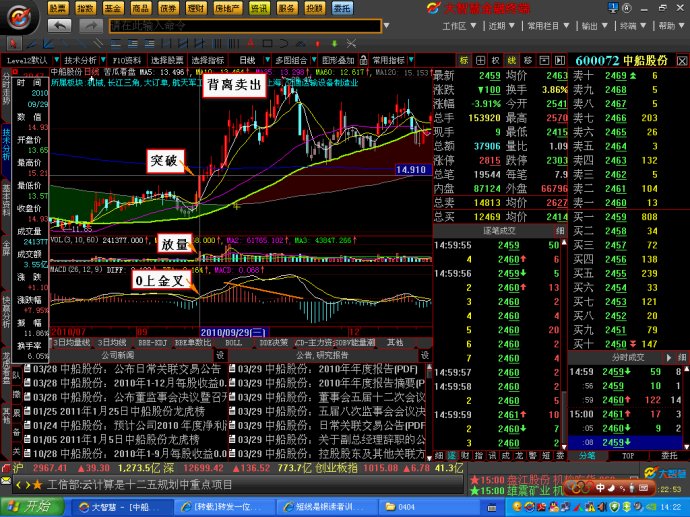690x517 pixels.
Task: Choose the rectangle drawing tool
Action: pyautogui.click(x=267, y=44)
